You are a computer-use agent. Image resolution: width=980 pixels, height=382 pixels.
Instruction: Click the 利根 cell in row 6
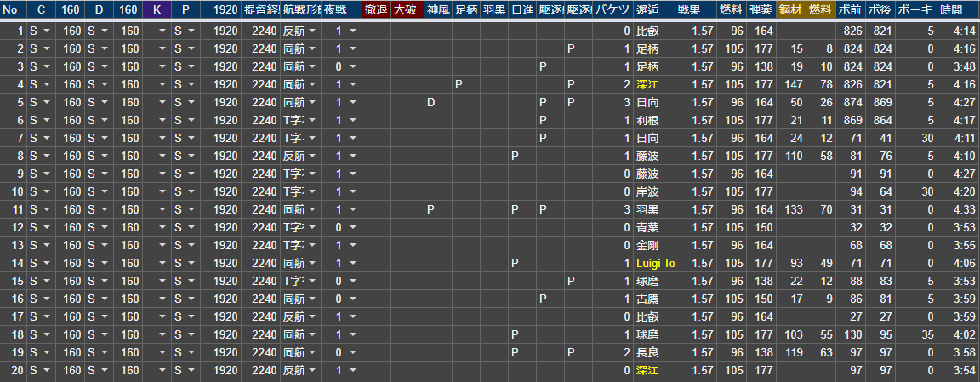click(653, 120)
